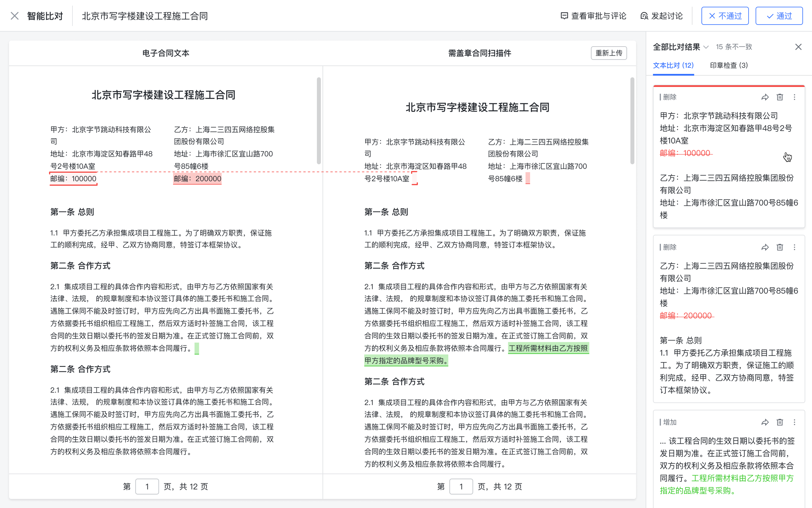Click the share arrow on first 删除 card
The height and width of the screenshot is (508, 812).
click(x=765, y=98)
